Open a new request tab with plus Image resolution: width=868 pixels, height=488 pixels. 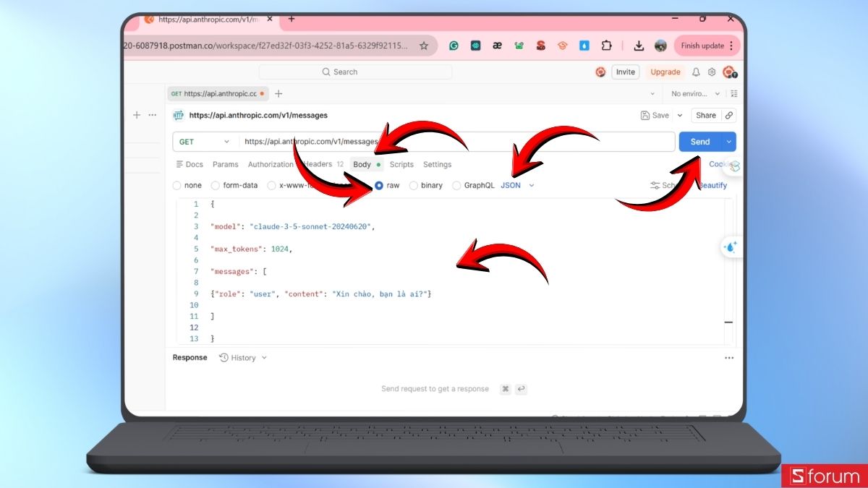[x=278, y=94]
